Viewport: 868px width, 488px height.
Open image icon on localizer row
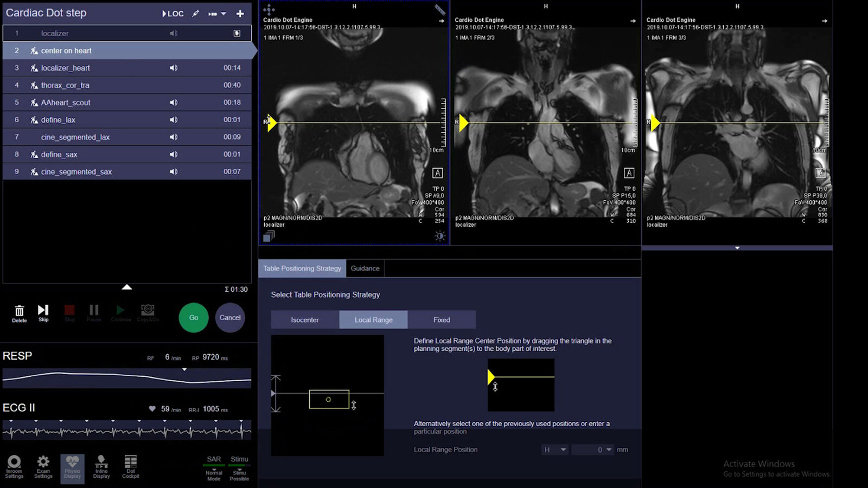237,33
